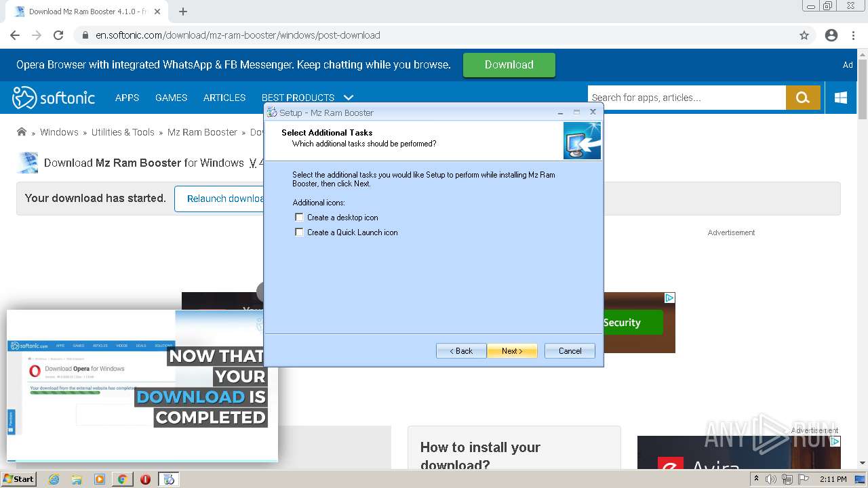
Task: Expand the BEST PRODUCTS dropdown
Action: (308, 98)
